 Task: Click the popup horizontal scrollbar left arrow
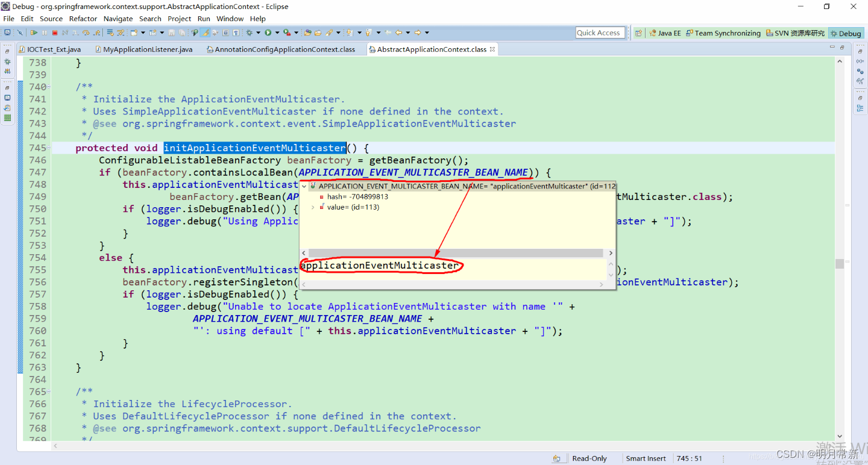(304, 254)
